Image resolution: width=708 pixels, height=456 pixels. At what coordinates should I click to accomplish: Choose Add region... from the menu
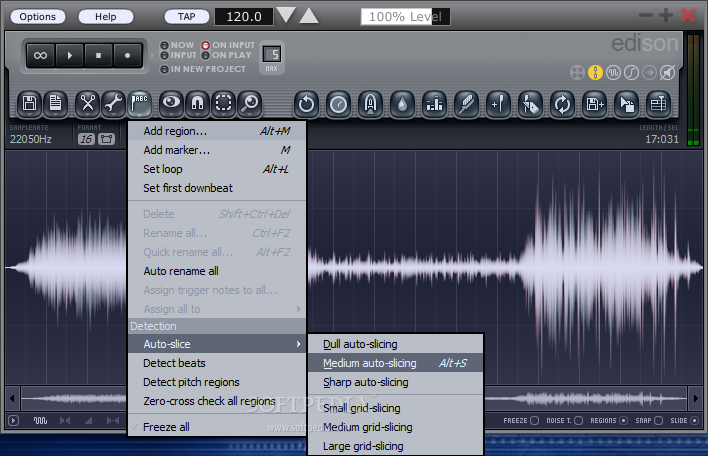point(217,131)
